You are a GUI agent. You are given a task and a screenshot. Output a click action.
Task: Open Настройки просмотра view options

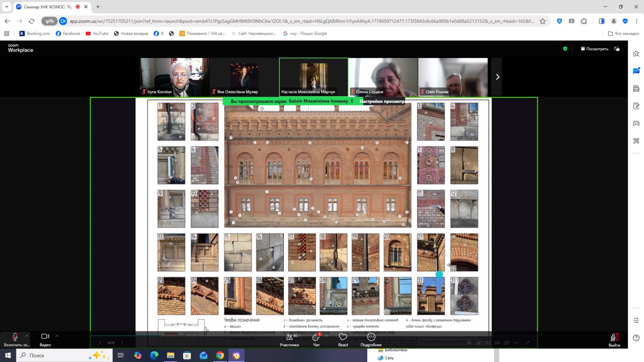click(x=382, y=101)
